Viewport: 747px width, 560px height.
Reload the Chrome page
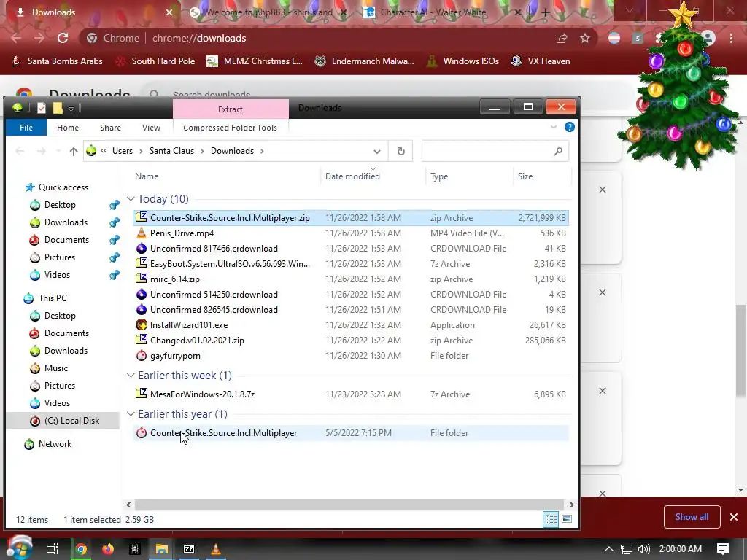click(x=63, y=38)
